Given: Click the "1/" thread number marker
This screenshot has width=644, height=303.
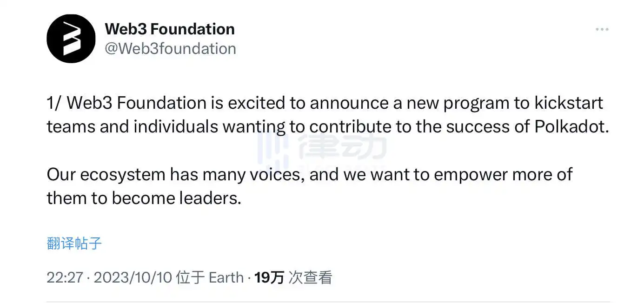Looking at the screenshot, I should pos(54,102).
